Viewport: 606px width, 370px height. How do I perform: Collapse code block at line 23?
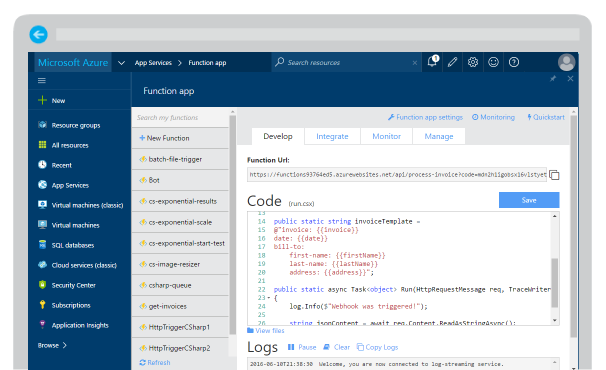click(x=269, y=298)
